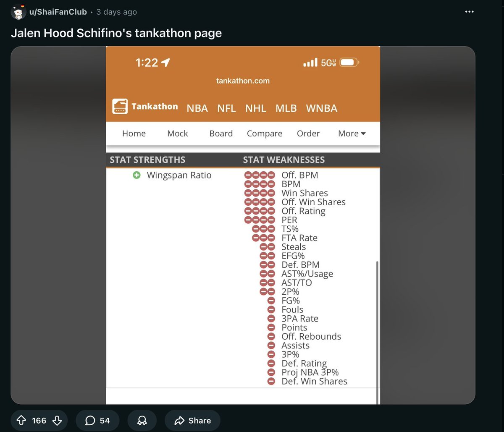Click the FG% weakness label
Viewport: 504px width, 432px height.
pyautogui.click(x=291, y=301)
